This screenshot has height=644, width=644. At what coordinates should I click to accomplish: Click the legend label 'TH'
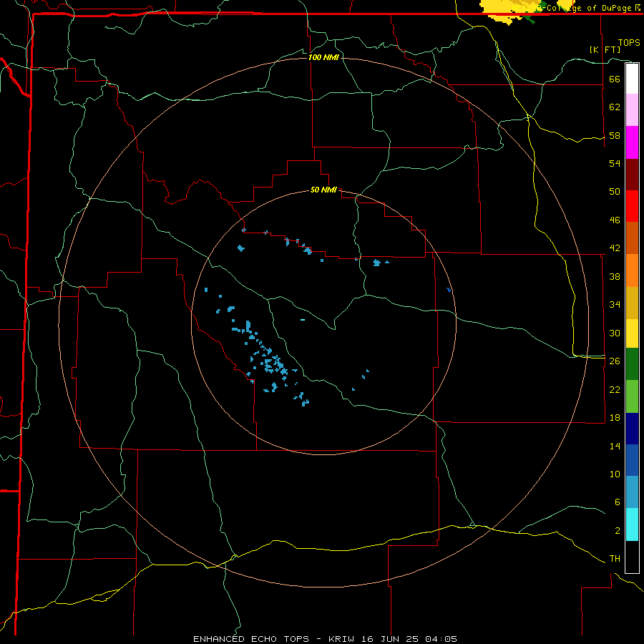[615, 559]
